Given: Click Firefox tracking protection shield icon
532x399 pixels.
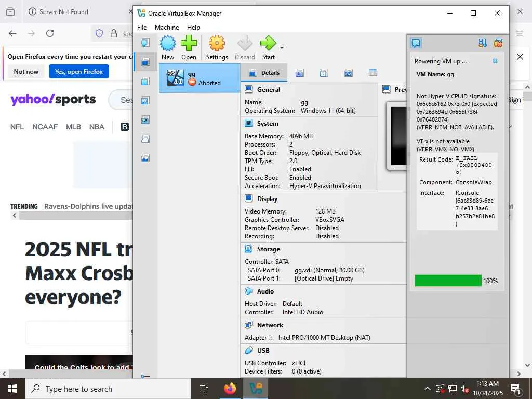Looking at the screenshot, I should coord(99,33).
